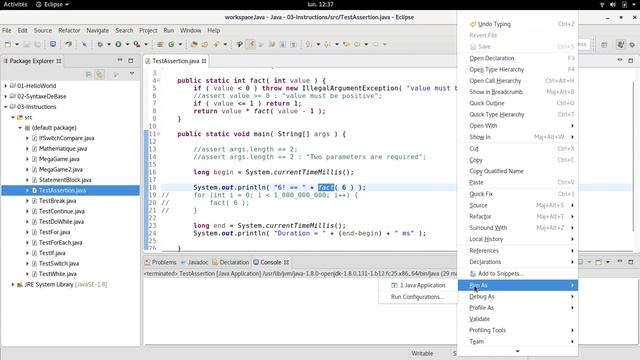
Task: Open the clock showing lun. 12:37
Action: click(320, 4)
